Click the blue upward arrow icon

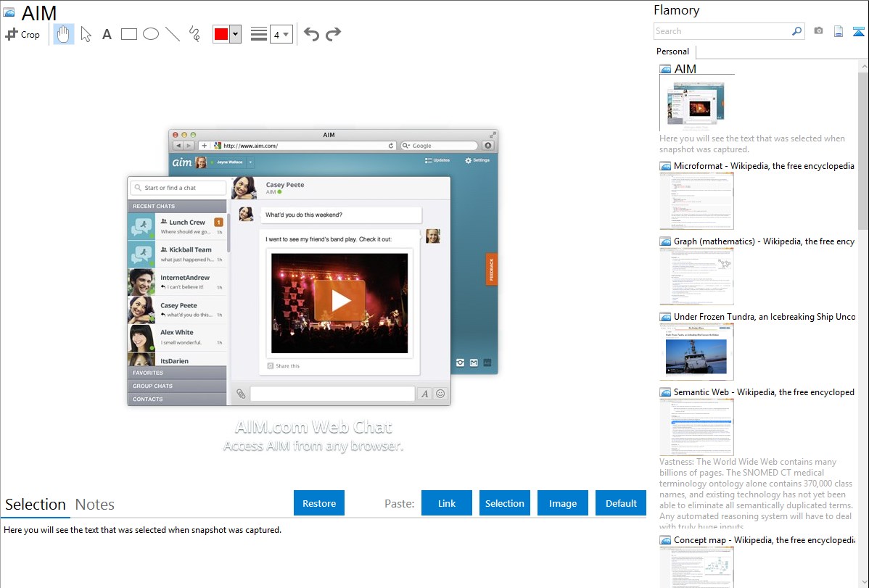click(858, 31)
